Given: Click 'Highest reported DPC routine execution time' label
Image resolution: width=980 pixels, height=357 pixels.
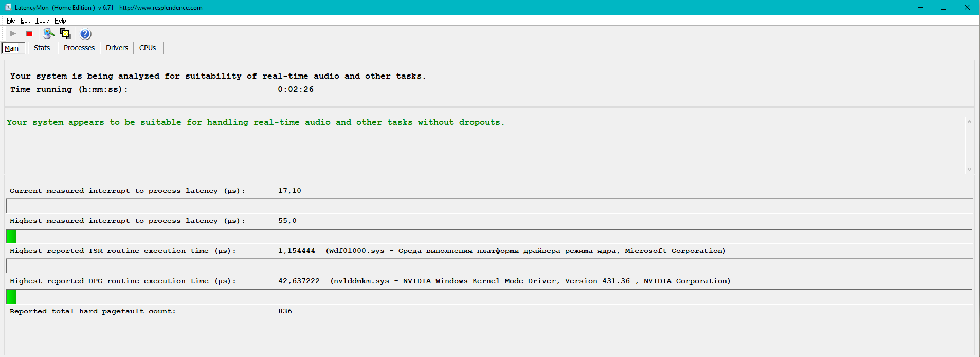Looking at the screenshot, I should tap(123, 281).
